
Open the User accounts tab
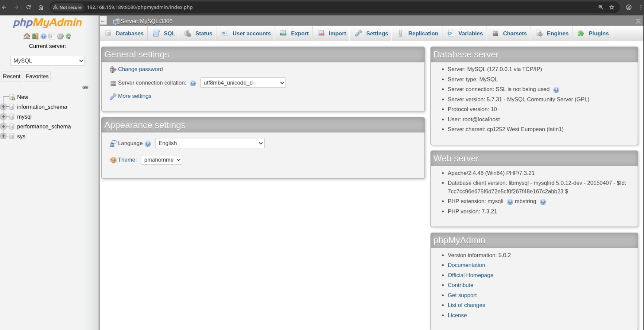pos(246,33)
